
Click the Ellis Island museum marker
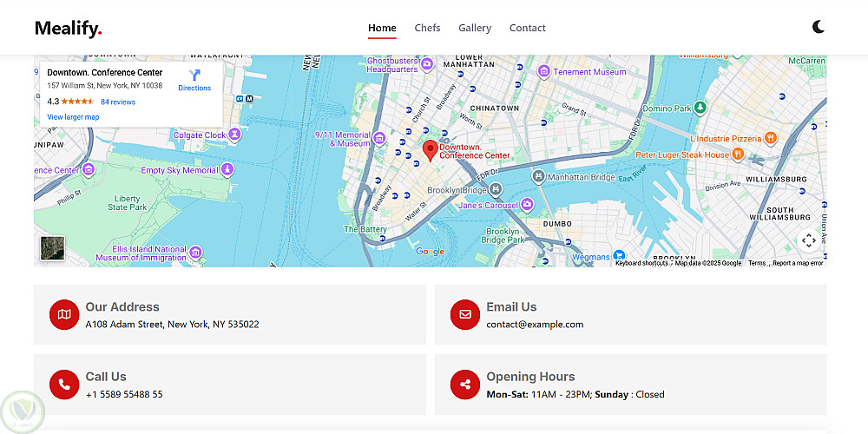tap(194, 253)
